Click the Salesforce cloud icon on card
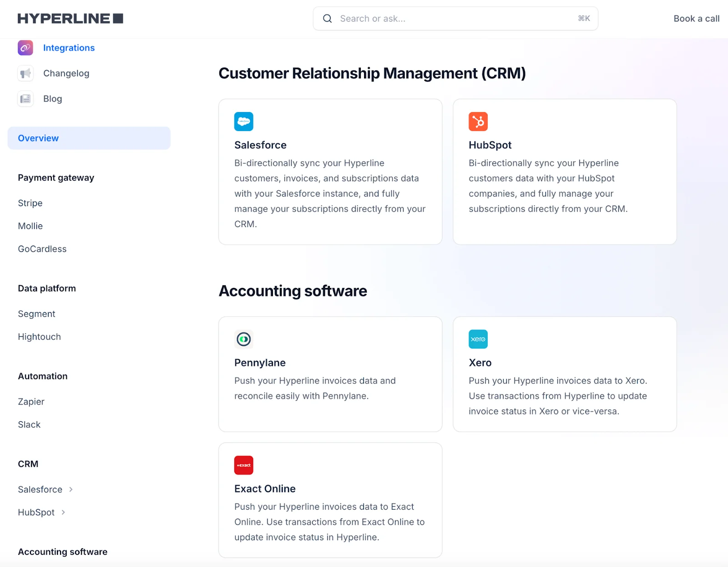The height and width of the screenshot is (567, 728). point(244,121)
